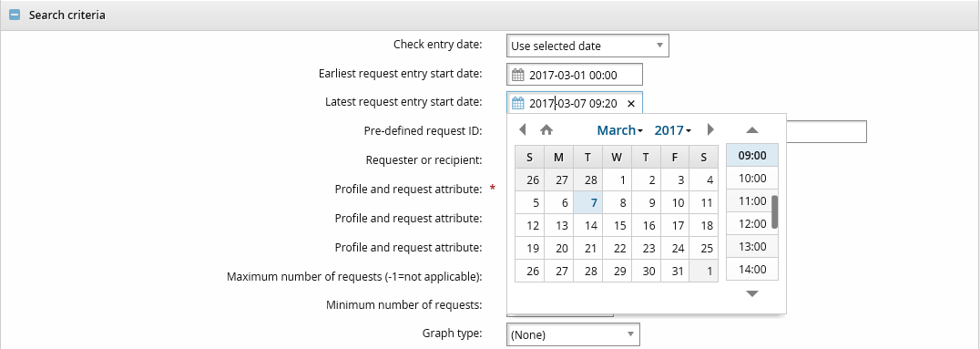Select the 09:00 time slot
980x349 pixels.
[x=752, y=155]
